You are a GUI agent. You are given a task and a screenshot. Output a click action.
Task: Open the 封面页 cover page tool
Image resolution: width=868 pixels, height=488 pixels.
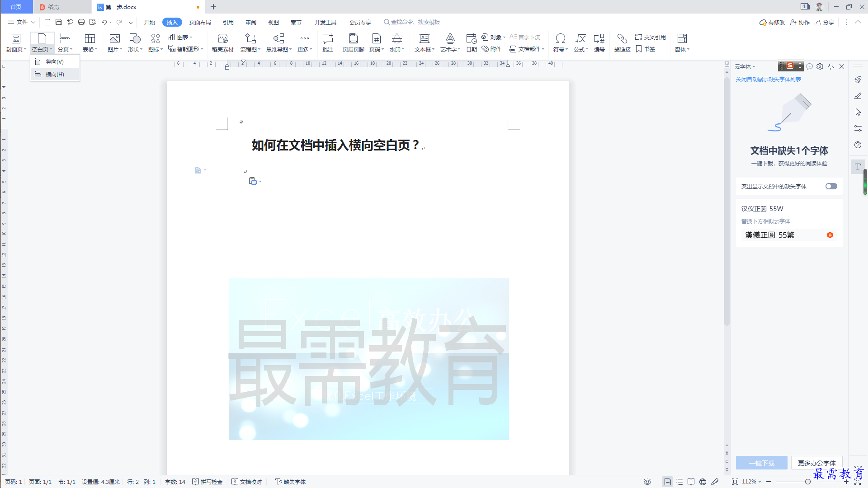click(x=16, y=43)
